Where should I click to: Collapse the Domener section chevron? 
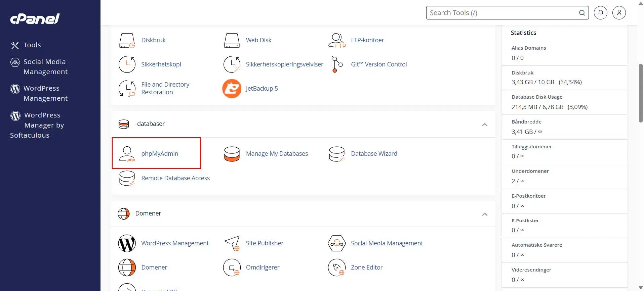coord(485,214)
